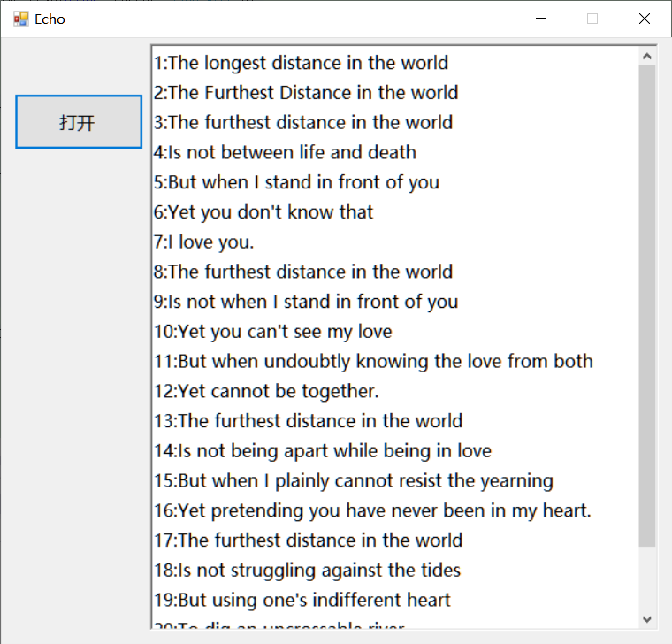Click the scrollbar up arrow
Image resolution: width=672 pixels, height=644 pixels.
coord(647,56)
